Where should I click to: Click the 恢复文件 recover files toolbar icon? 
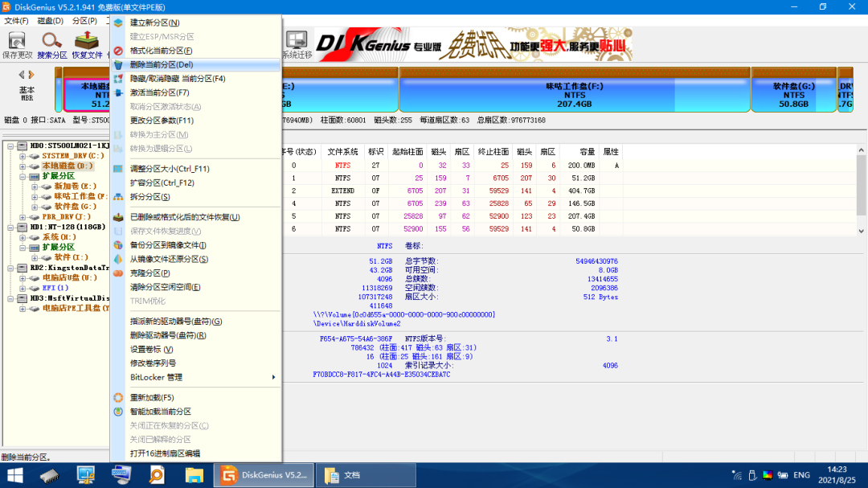pyautogui.click(x=87, y=45)
